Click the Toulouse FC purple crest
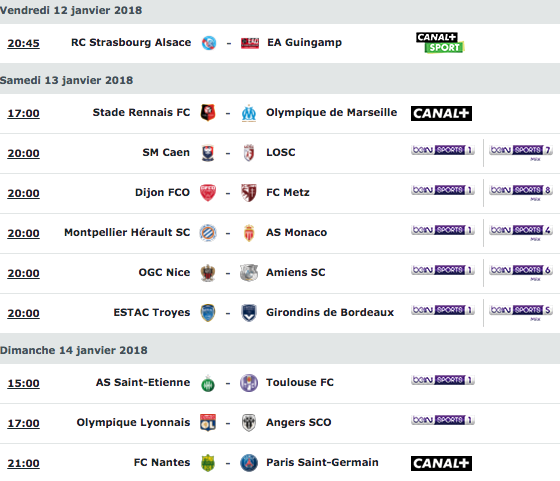This screenshot has width=560, height=481. tap(249, 383)
